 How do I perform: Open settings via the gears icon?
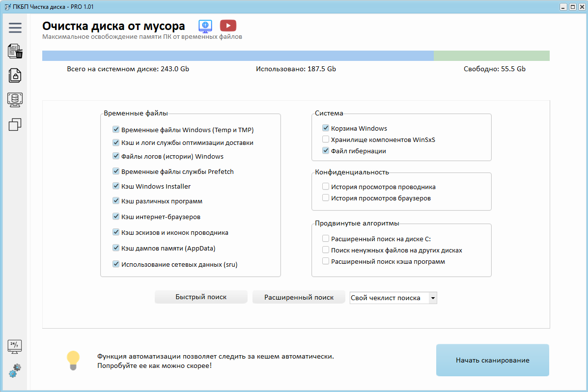[15, 370]
